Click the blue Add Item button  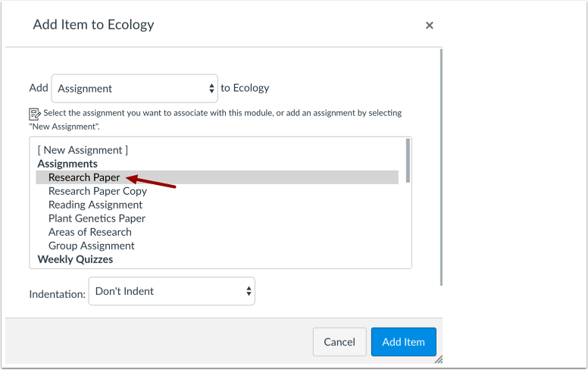403,342
